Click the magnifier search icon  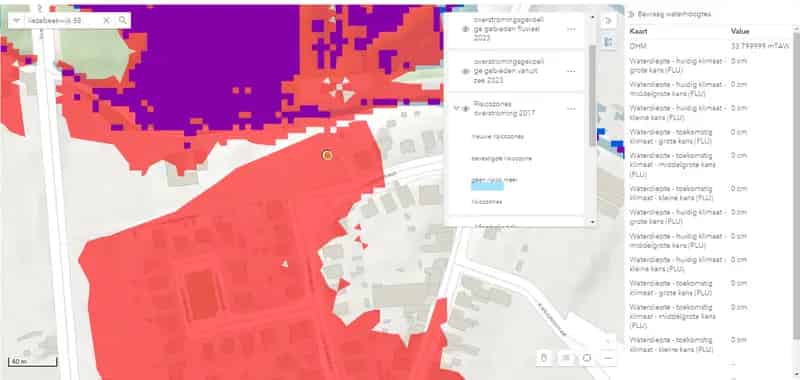(x=122, y=20)
